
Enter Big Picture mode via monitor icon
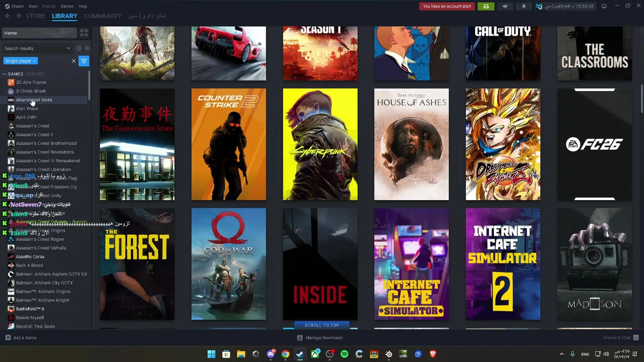pos(604,6)
